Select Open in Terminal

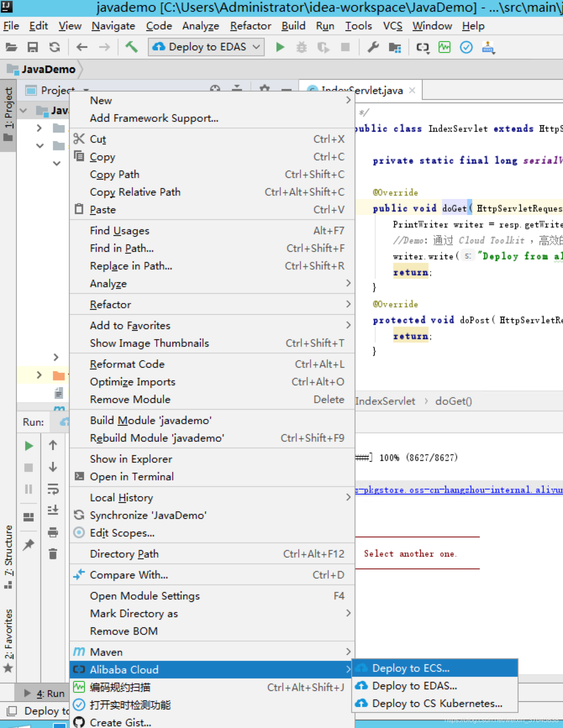pos(212,476)
